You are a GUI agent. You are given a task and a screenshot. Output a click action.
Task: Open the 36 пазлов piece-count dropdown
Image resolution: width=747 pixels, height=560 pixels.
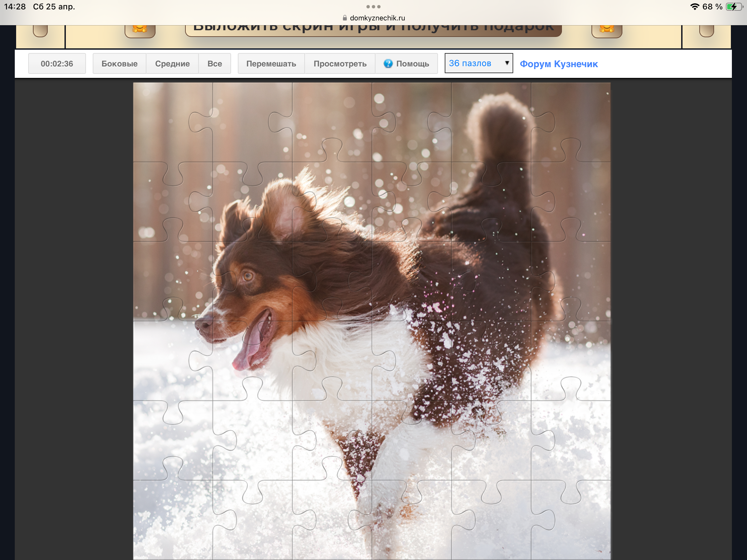click(x=473, y=63)
